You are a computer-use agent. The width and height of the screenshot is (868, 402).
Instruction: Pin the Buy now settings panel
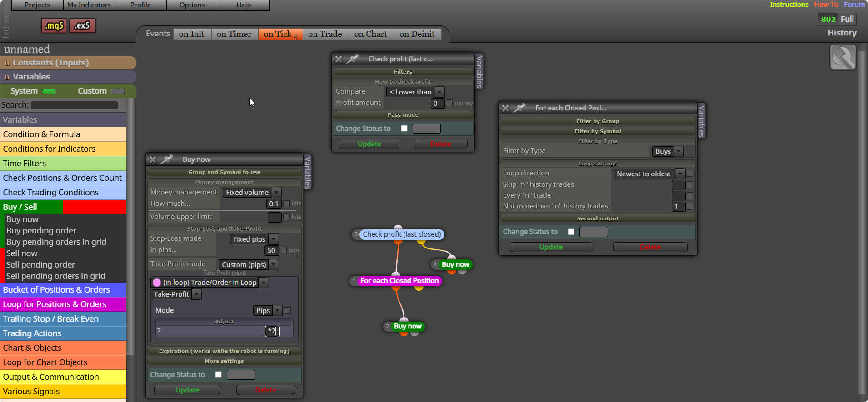[x=167, y=159]
